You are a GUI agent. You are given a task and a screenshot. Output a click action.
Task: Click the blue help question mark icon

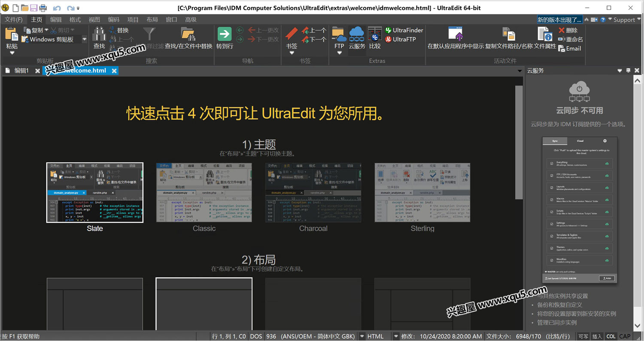point(603,20)
